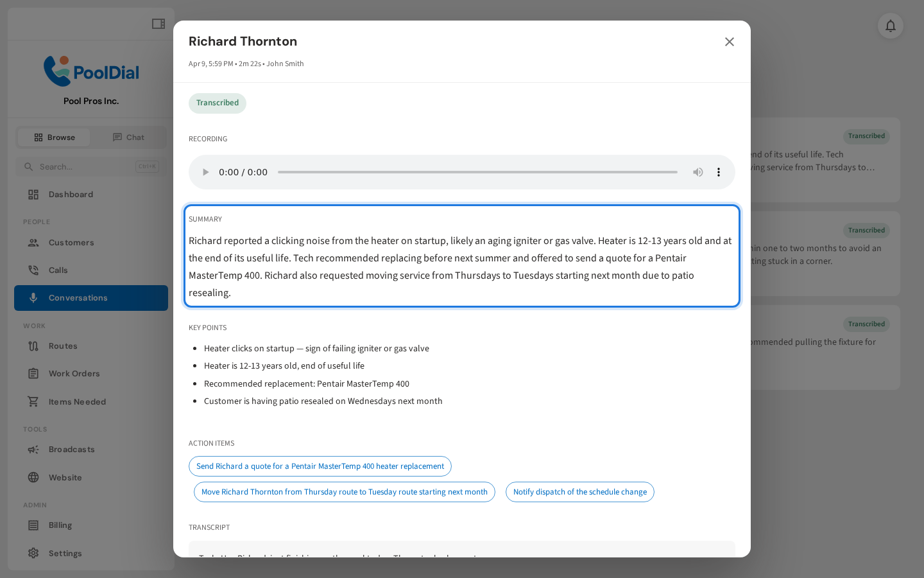924x578 pixels.
Task: Mute the call recording audio
Action: 698,172
